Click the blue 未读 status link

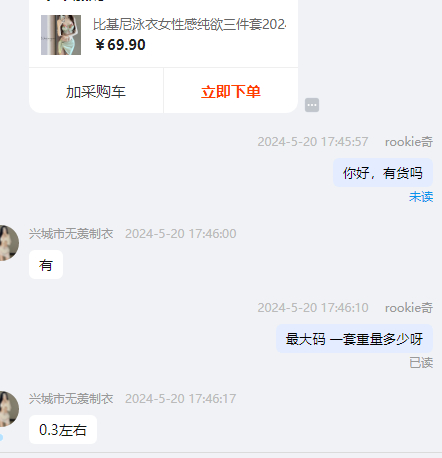[421, 196]
